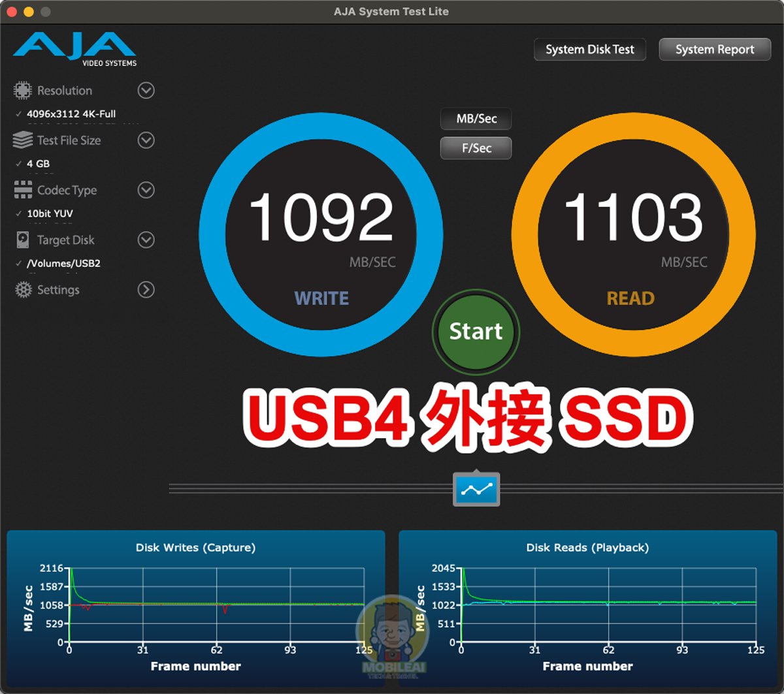Click the Settings label

click(x=58, y=290)
